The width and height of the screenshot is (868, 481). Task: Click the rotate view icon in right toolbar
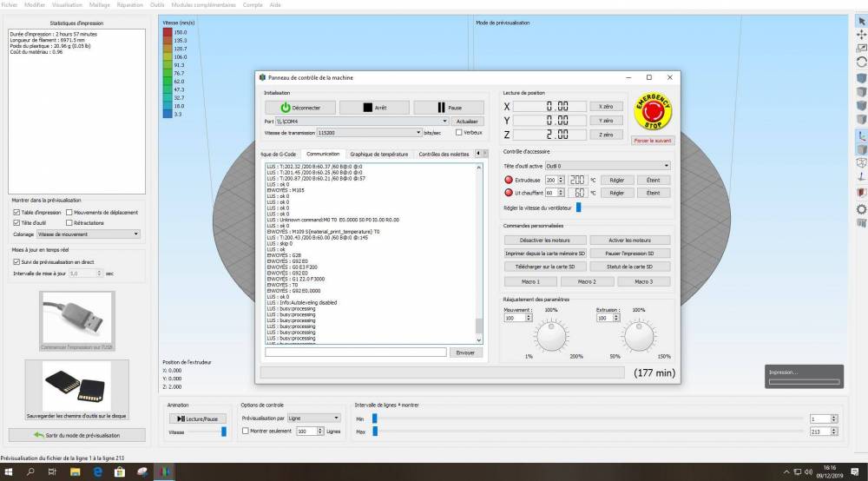[861, 63]
